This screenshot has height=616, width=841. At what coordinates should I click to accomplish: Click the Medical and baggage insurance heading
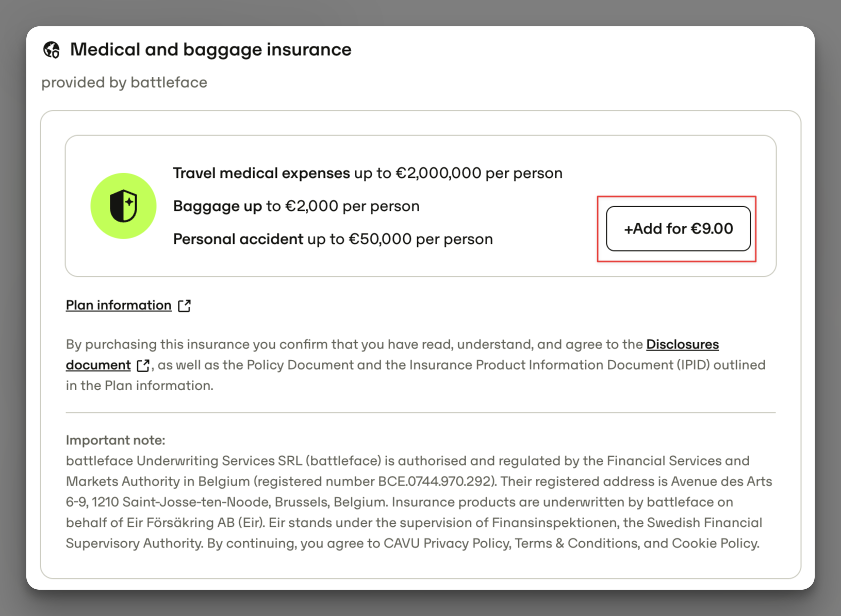[210, 49]
